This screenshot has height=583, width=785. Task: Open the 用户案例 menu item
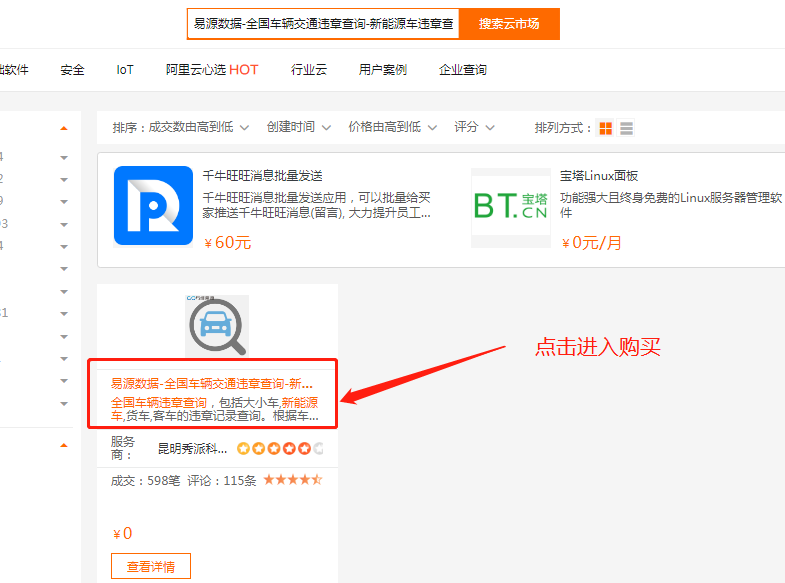click(383, 70)
